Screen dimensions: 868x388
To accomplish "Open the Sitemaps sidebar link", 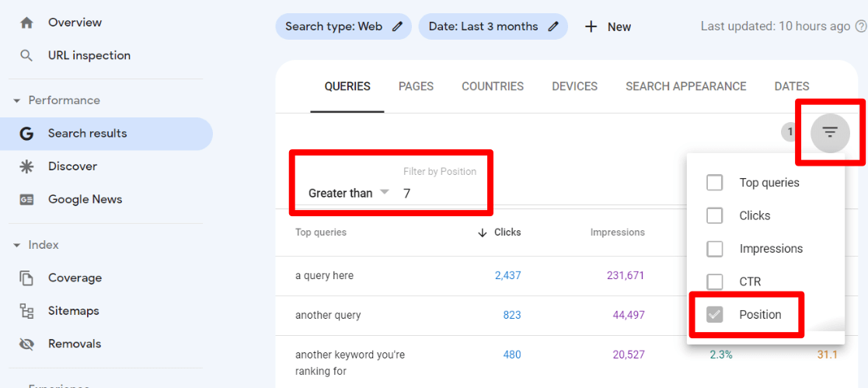I will point(74,311).
